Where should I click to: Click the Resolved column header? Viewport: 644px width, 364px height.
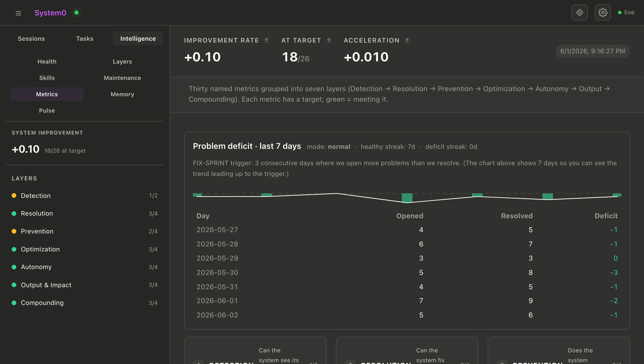517,216
